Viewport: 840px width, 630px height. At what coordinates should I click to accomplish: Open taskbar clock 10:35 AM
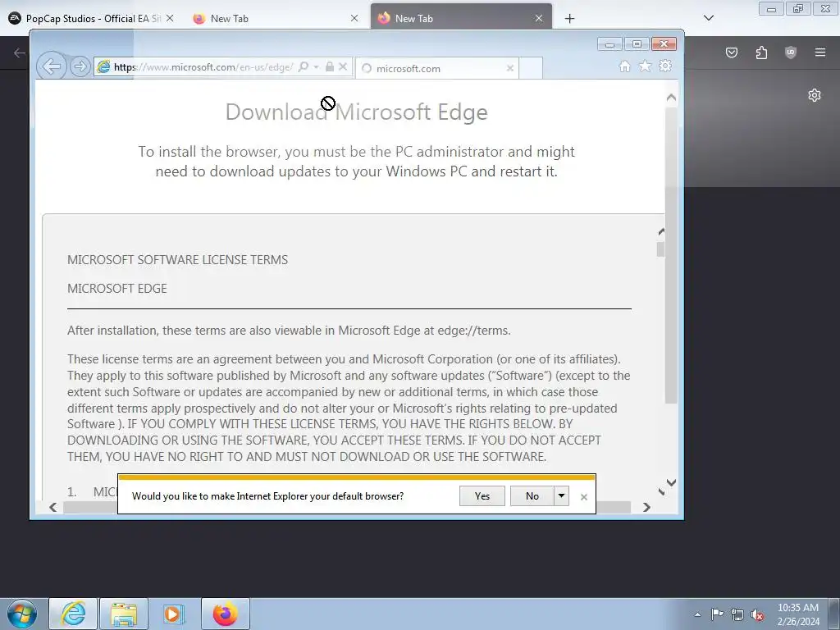798,614
